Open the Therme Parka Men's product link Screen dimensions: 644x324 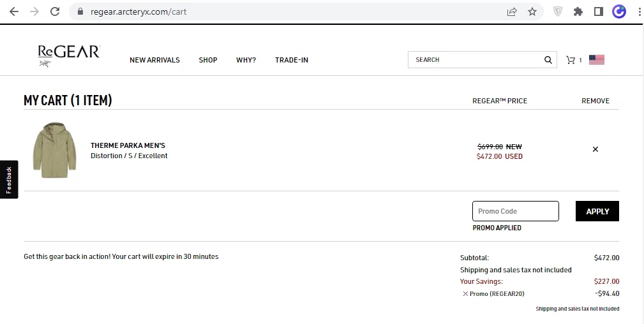[128, 145]
